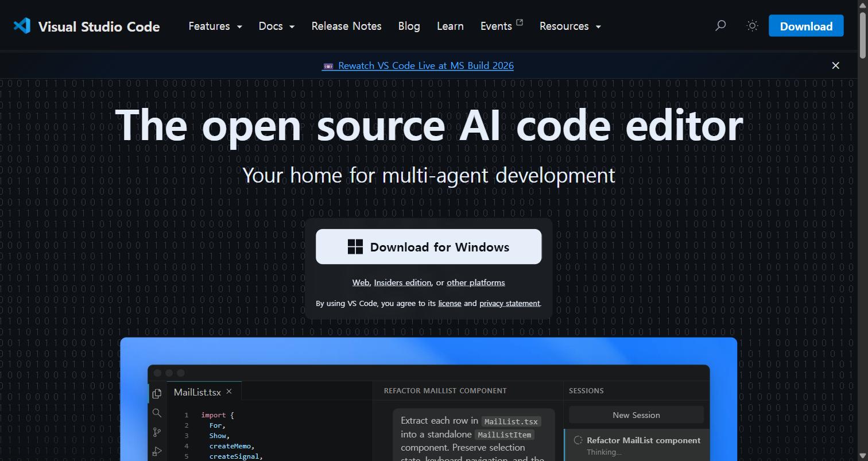Open the Release Notes page

tap(346, 26)
